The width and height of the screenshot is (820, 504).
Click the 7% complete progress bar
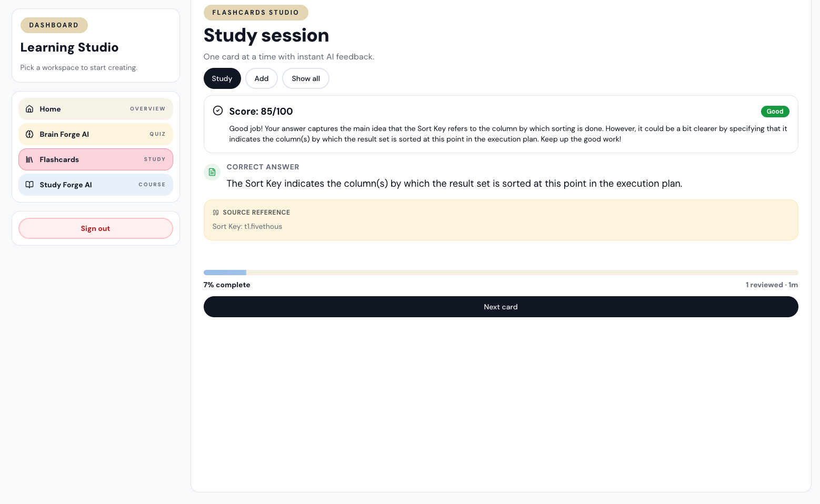pos(501,273)
